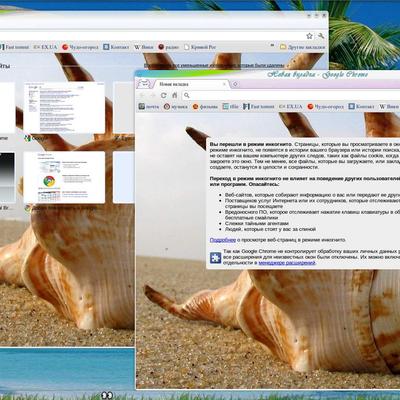The width and height of the screenshot is (400, 400).
Task: Open the менеджере расширений link
Action: [287, 263]
